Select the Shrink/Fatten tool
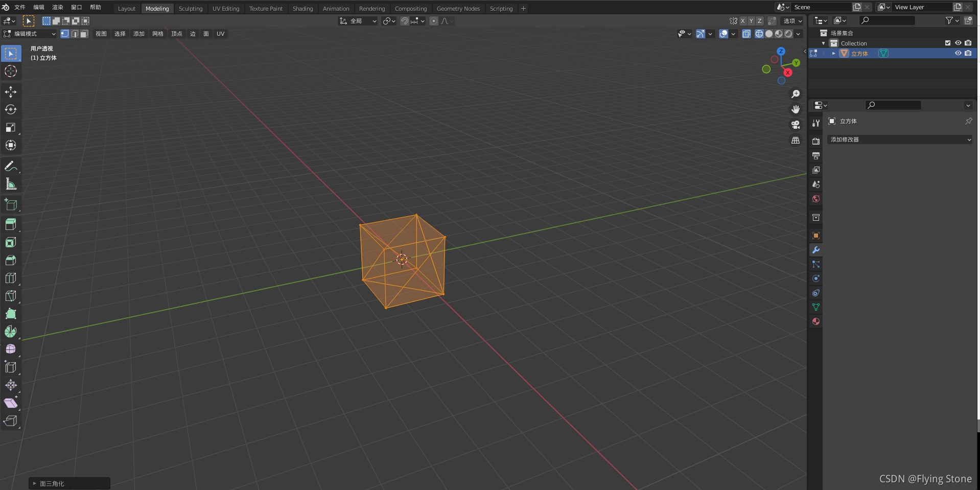 (x=11, y=385)
